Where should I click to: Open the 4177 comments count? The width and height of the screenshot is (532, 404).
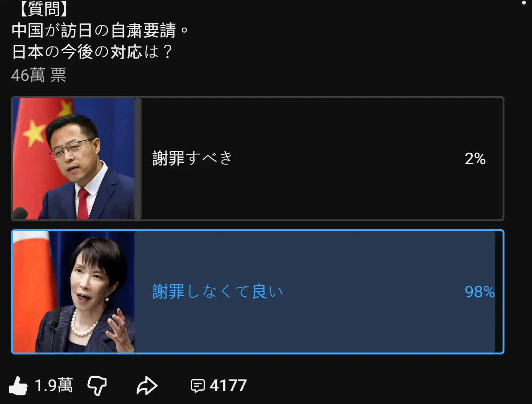(x=228, y=386)
